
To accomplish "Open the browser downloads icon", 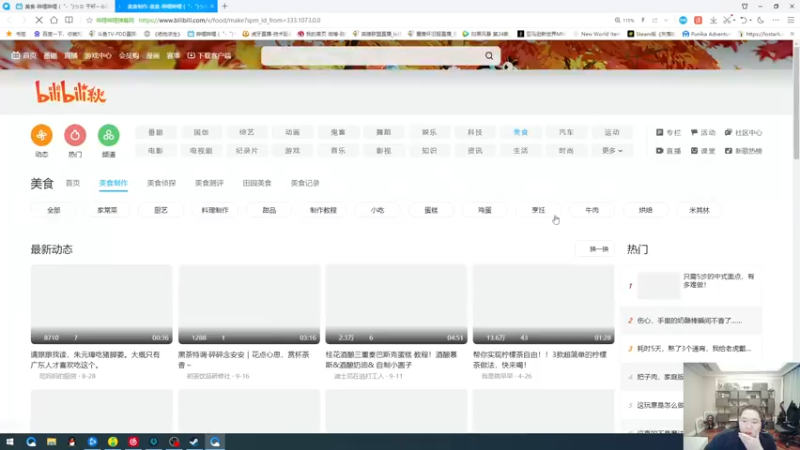I will click(x=713, y=20).
